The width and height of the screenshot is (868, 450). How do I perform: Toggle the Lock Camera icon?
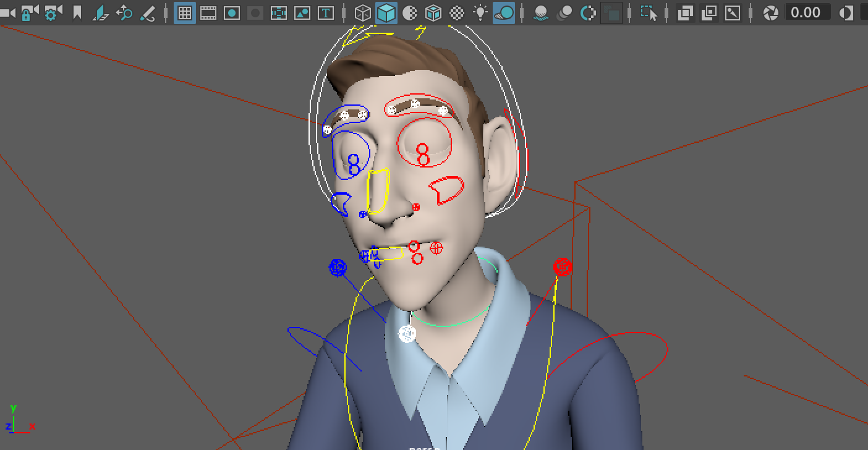click(29, 12)
